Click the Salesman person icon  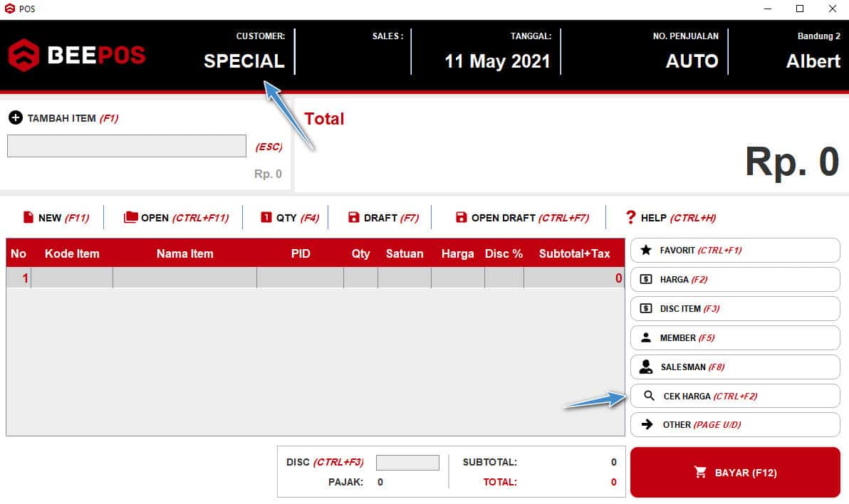(x=646, y=367)
